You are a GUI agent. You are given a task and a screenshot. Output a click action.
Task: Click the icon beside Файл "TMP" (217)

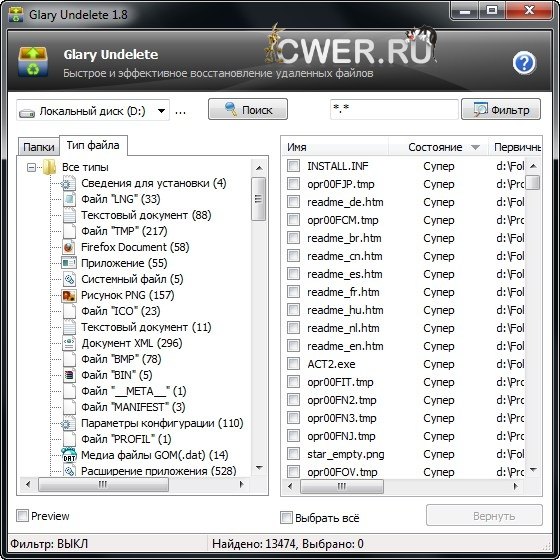pos(69,231)
